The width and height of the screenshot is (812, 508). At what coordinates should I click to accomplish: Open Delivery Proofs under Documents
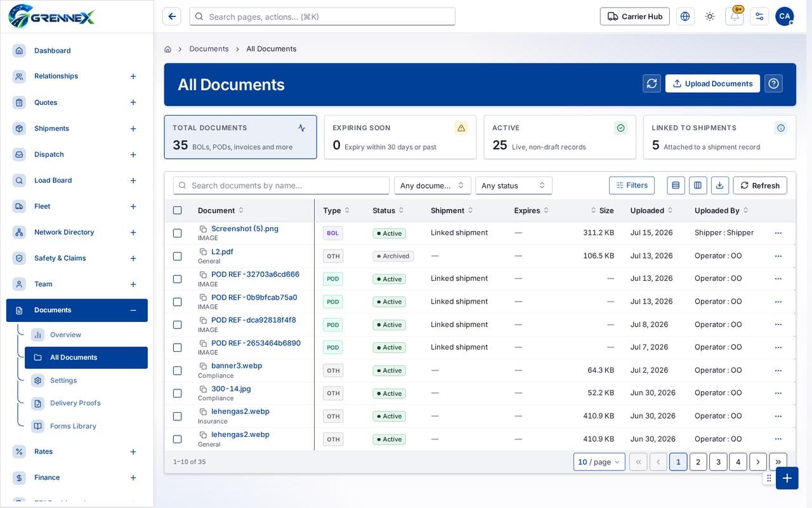click(x=86, y=403)
